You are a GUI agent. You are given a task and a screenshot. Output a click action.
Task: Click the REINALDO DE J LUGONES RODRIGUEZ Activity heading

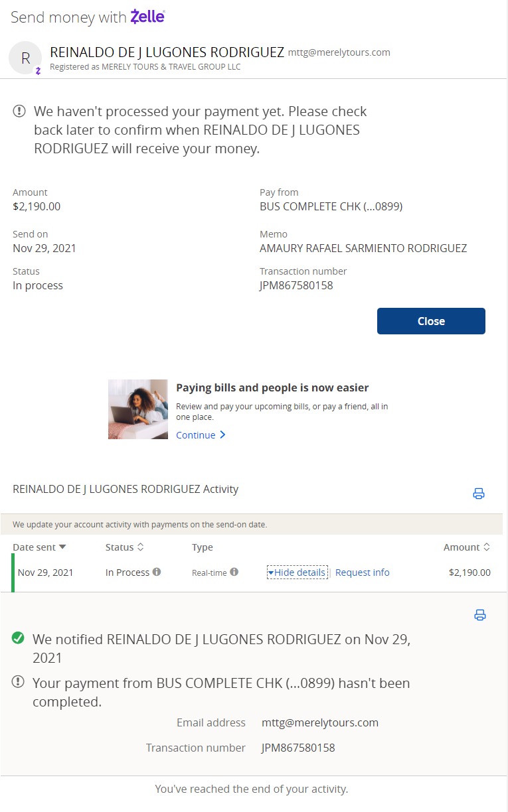[126, 489]
